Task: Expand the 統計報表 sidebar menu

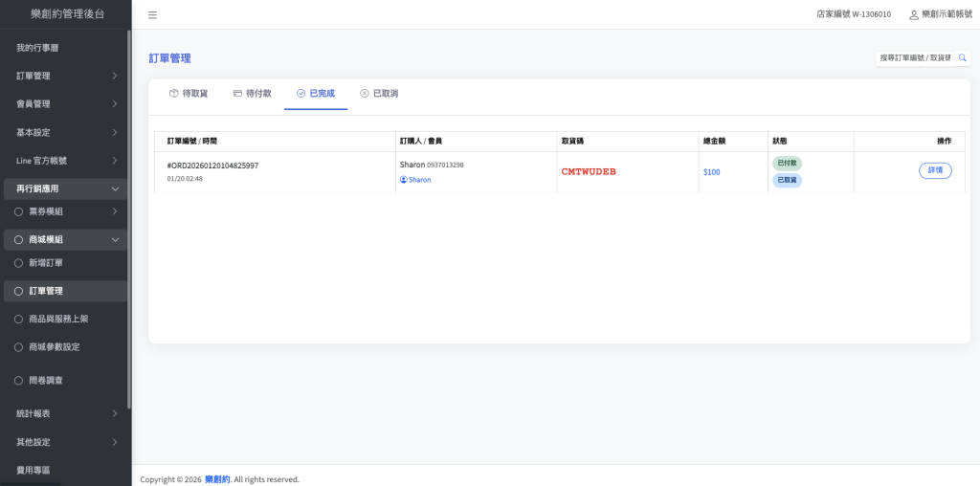Action: [64, 413]
